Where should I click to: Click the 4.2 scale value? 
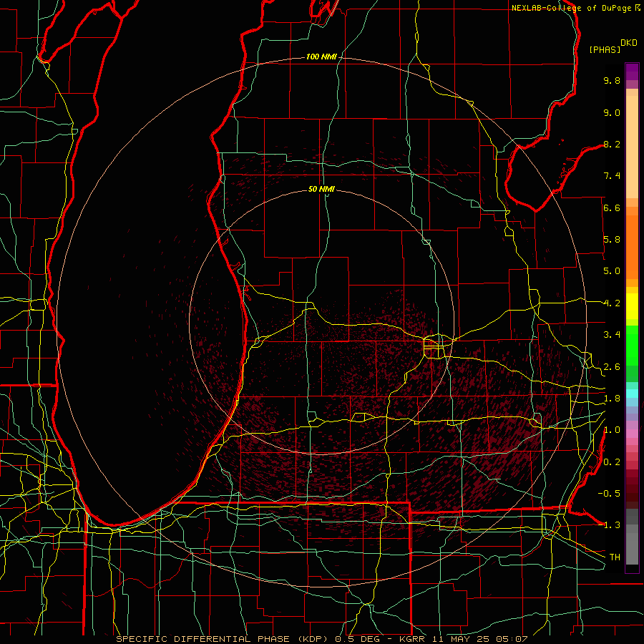612,303
